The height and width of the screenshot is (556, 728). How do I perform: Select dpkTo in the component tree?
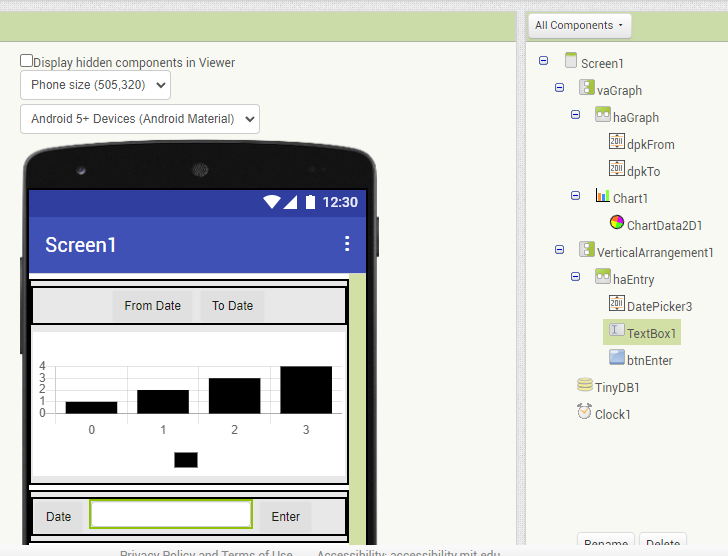coord(643,172)
